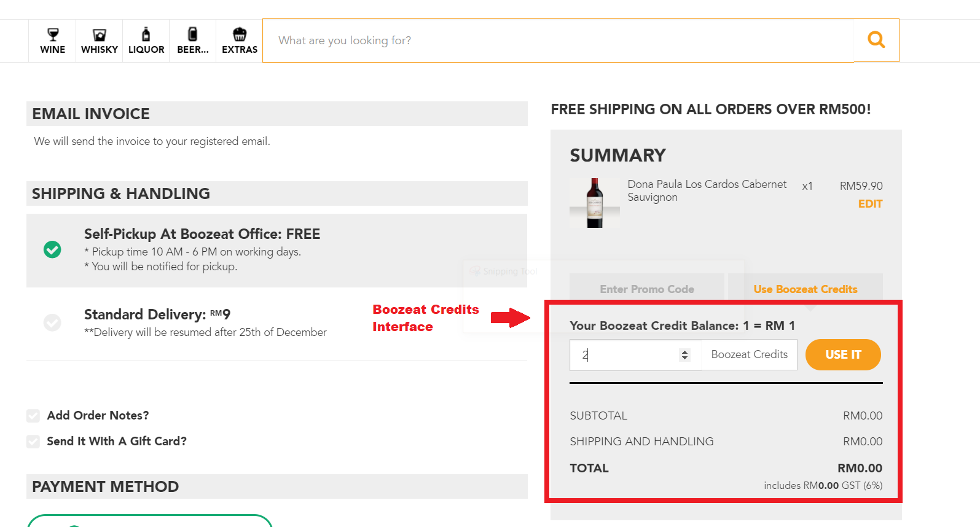
Task: Switch to Use Boozeat Credits tab
Action: [805, 289]
